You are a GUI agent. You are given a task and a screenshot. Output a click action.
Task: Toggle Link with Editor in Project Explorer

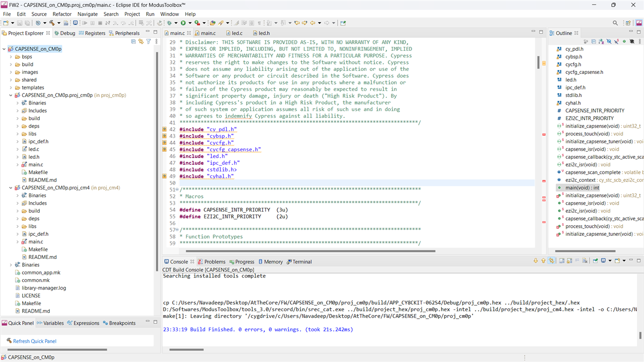(141, 41)
